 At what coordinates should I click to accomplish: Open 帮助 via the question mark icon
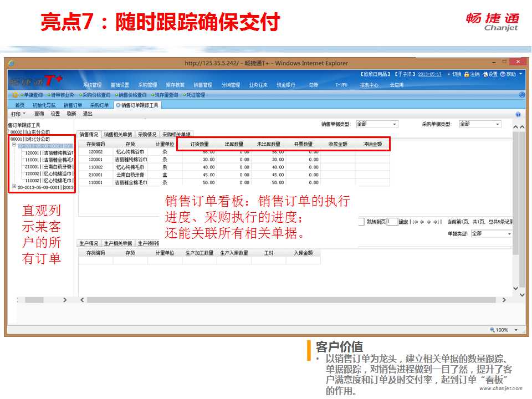[x=503, y=74]
